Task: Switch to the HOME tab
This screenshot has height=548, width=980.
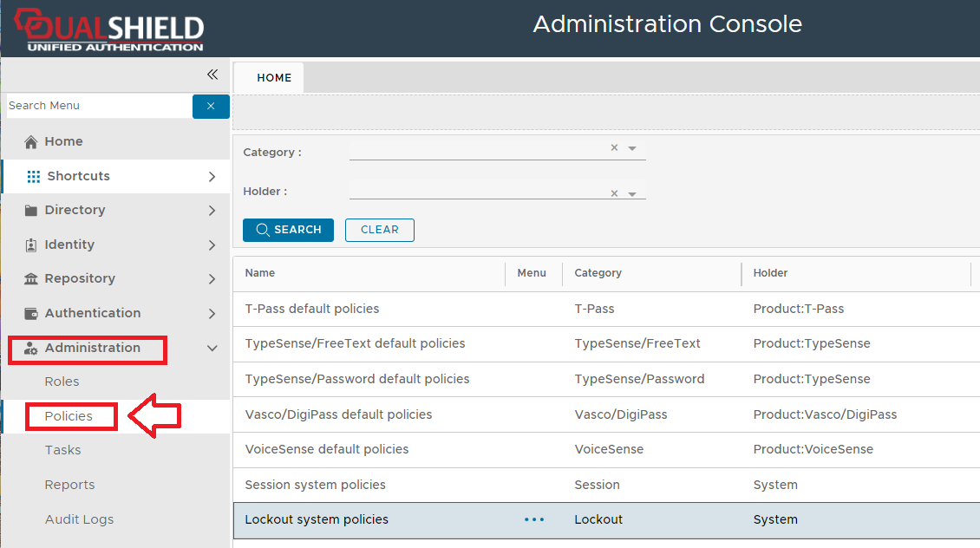Action: (274, 77)
